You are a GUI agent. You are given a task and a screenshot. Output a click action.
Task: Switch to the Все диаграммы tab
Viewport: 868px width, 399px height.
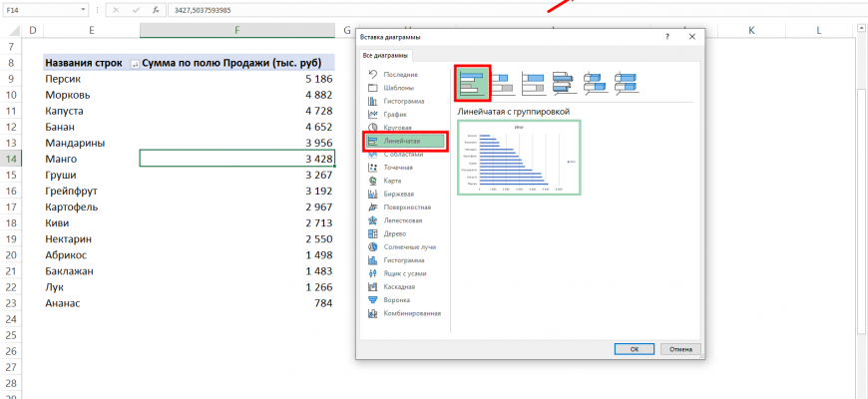click(386, 55)
